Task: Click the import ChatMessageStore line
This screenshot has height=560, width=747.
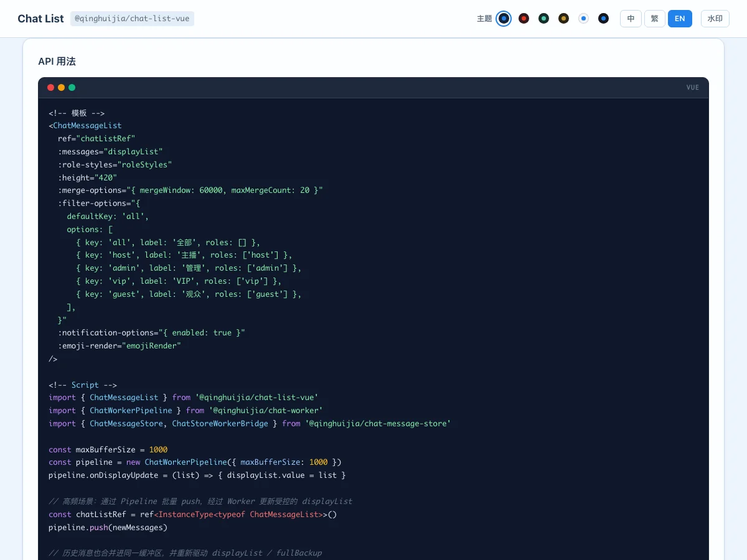Action: 250,423
